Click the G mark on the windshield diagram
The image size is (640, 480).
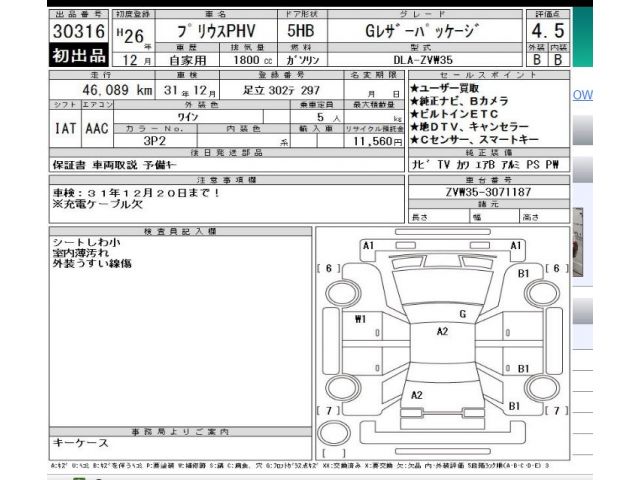coord(462,314)
